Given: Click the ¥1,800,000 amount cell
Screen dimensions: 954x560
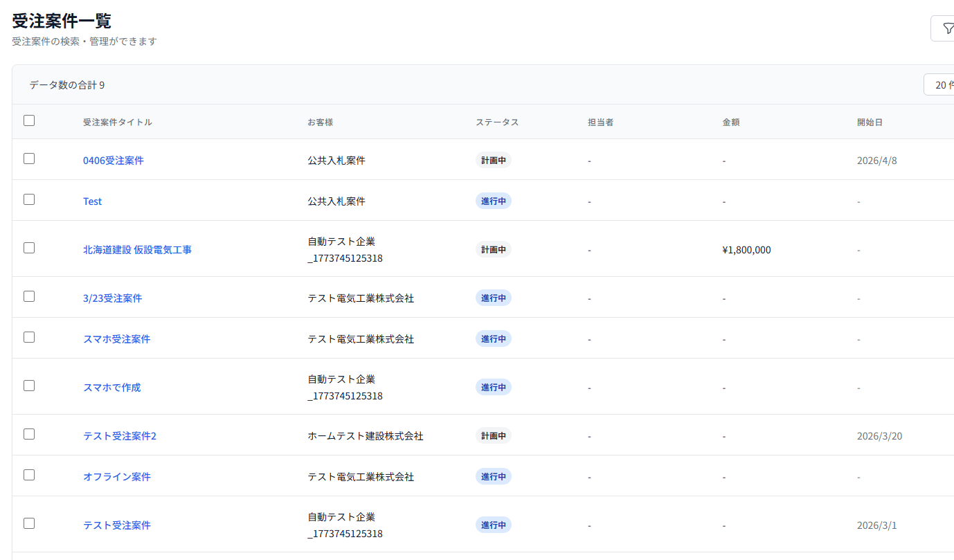Looking at the screenshot, I should [746, 250].
